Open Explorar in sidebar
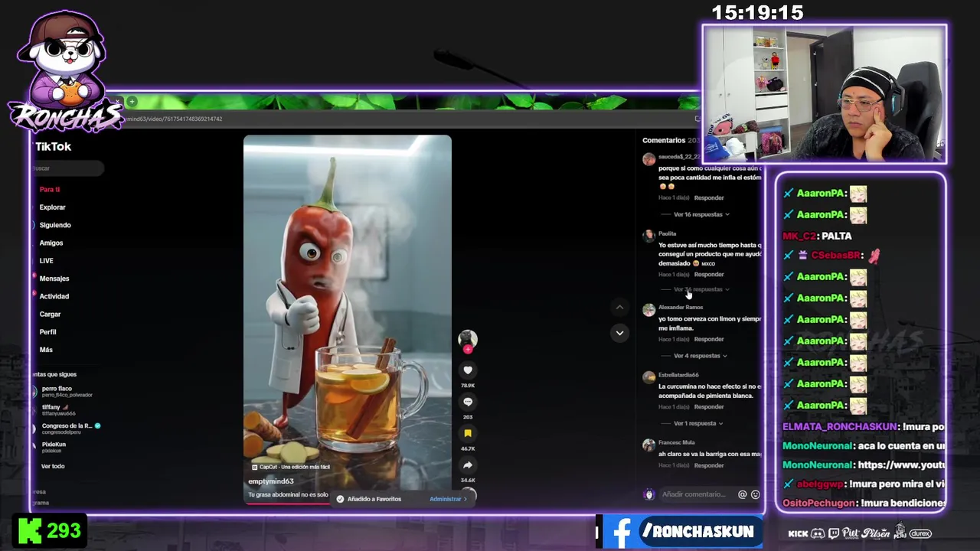 point(53,207)
